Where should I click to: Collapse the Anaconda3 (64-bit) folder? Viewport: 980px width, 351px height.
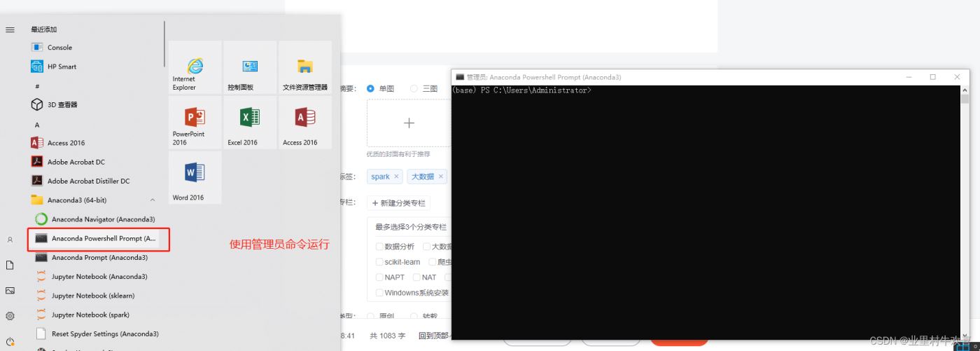pos(153,200)
